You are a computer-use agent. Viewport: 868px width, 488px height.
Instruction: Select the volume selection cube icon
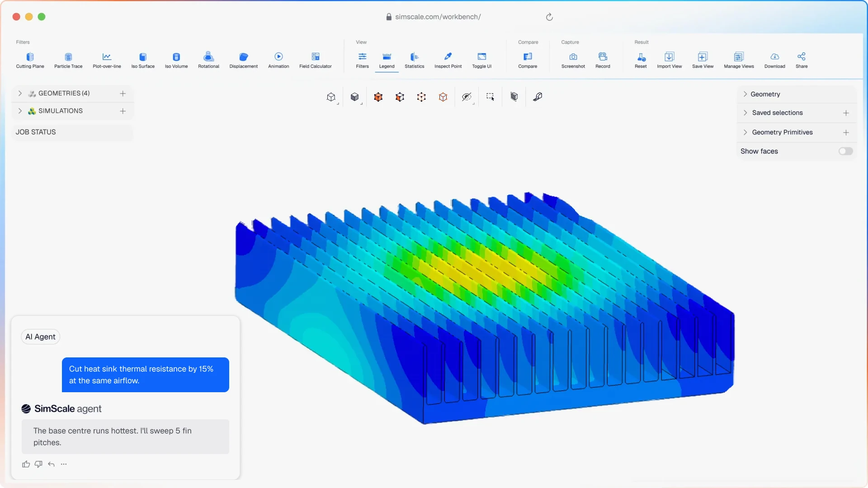(x=378, y=97)
